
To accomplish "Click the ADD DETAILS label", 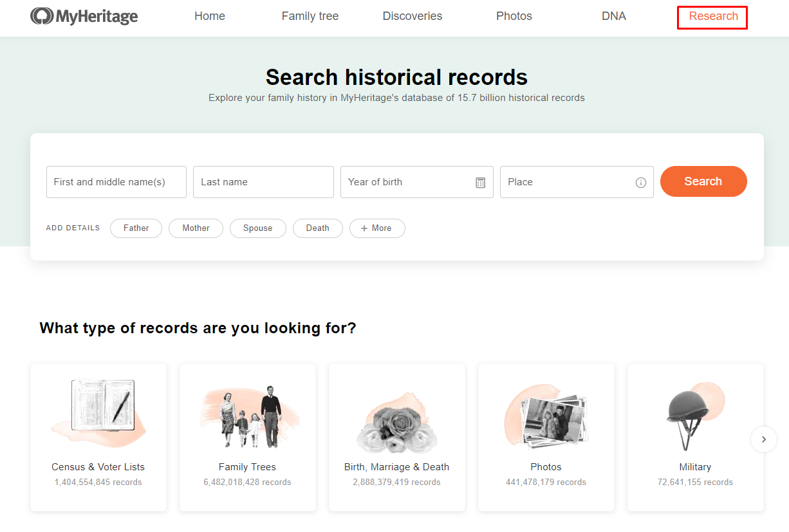I will click(73, 228).
